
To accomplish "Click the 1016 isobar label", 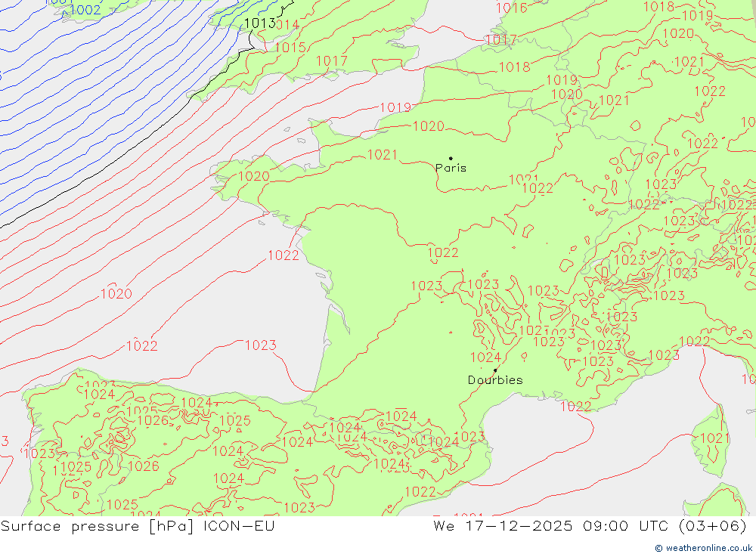I will (512, 8).
